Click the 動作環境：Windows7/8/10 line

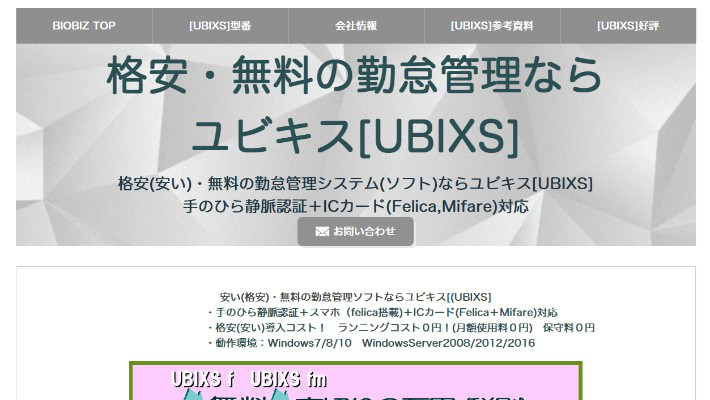click(x=371, y=343)
